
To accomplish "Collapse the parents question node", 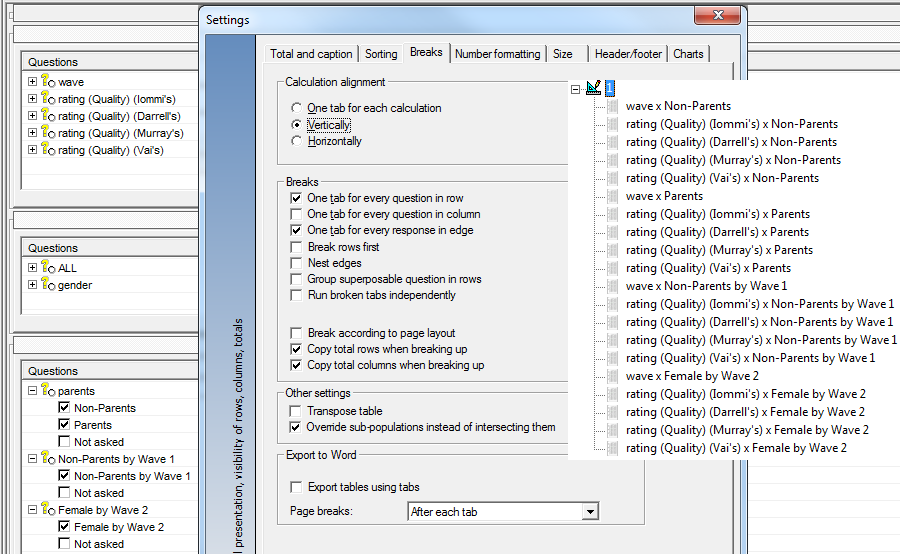I will coord(33,390).
